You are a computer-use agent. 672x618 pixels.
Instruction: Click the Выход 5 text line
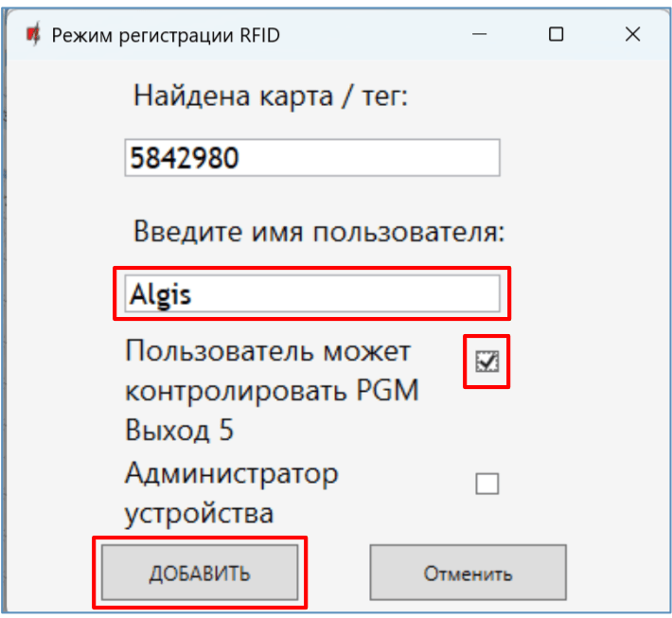[x=179, y=431]
